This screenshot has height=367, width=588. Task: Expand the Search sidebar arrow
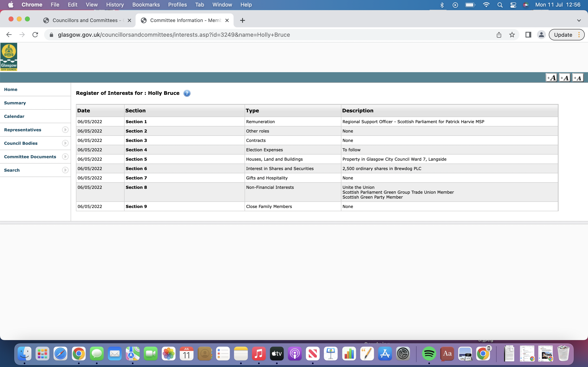click(65, 170)
